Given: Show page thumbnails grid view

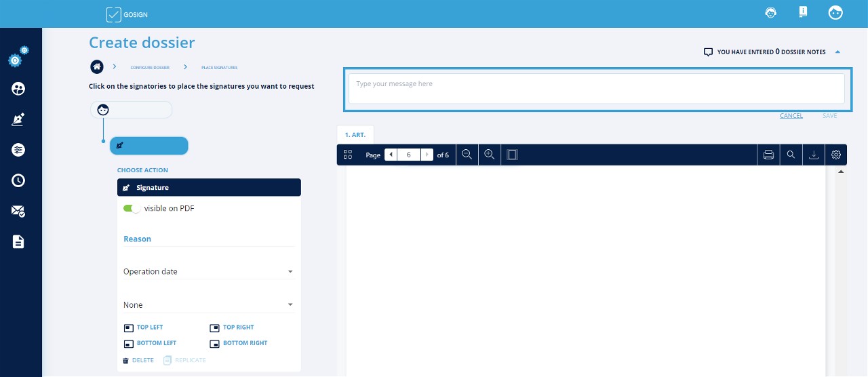Looking at the screenshot, I should (x=348, y=155).
